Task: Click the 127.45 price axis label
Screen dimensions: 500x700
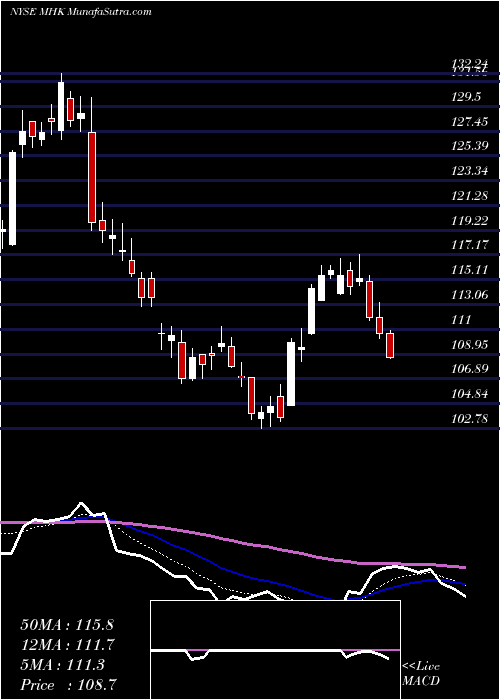Action: click(468, 121)
